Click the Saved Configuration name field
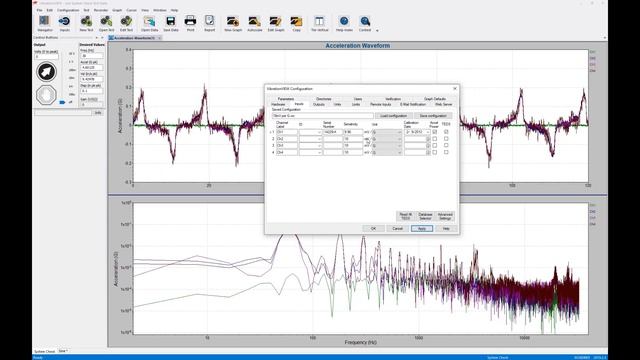 click(x=322, y=116)
